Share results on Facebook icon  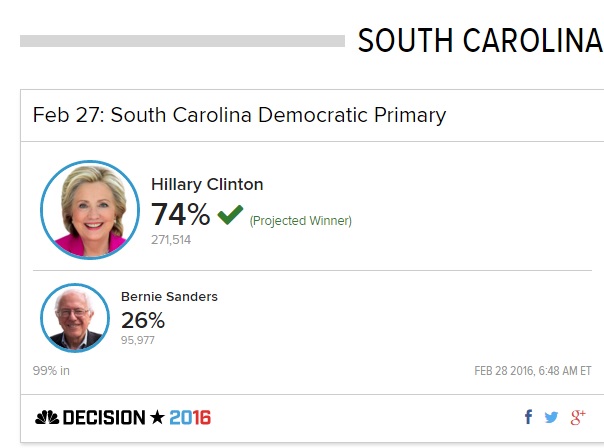point(528,417)
